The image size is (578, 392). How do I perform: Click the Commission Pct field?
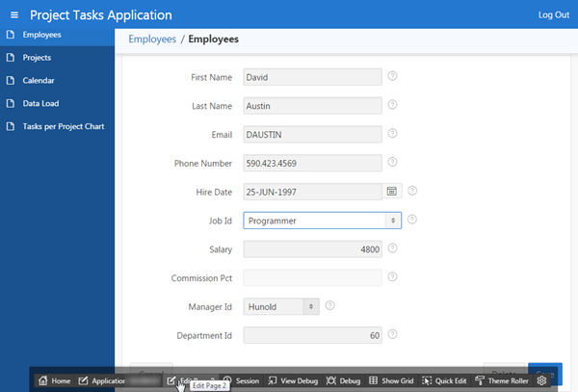tap(312, 278)
